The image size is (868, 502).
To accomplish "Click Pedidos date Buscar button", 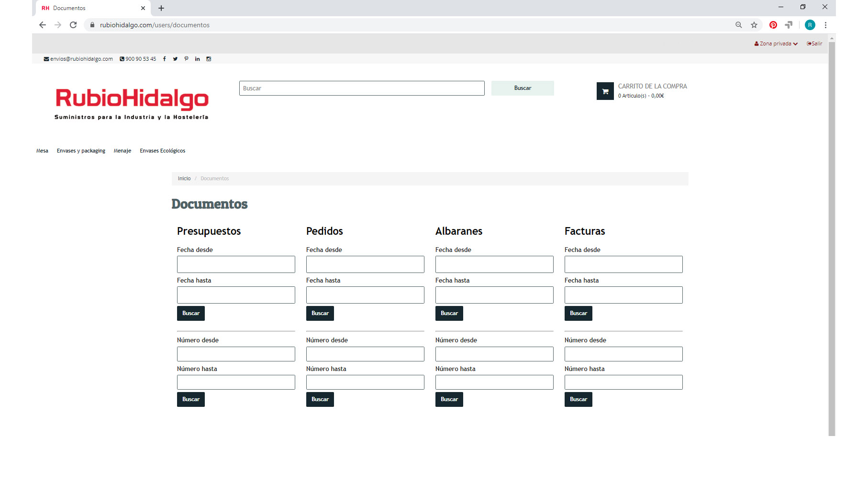I will [x=320, y=313].
